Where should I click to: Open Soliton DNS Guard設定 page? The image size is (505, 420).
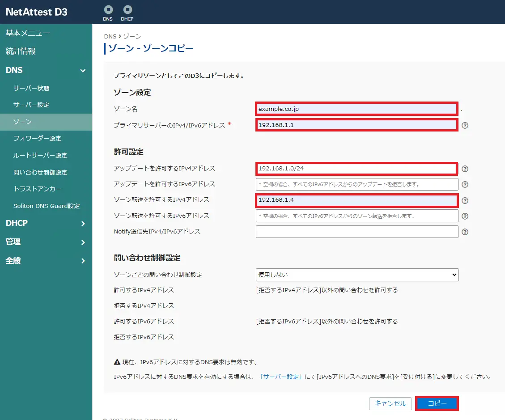click(x=46, y=206)
